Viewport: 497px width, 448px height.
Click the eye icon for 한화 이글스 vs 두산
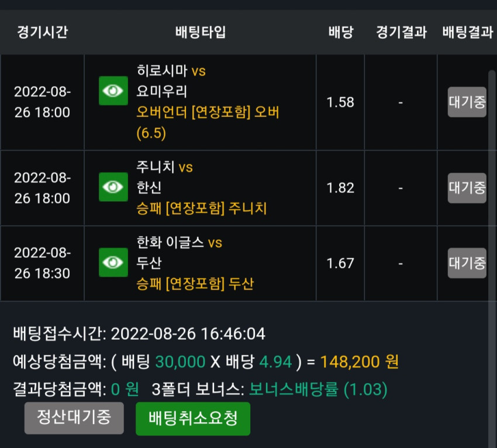point(113,262)
